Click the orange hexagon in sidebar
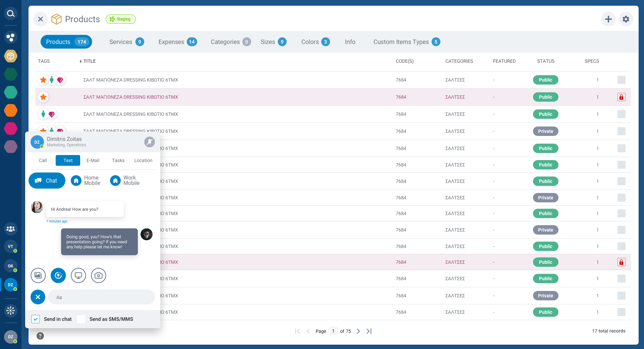The image size is (644, 349). 11,110
